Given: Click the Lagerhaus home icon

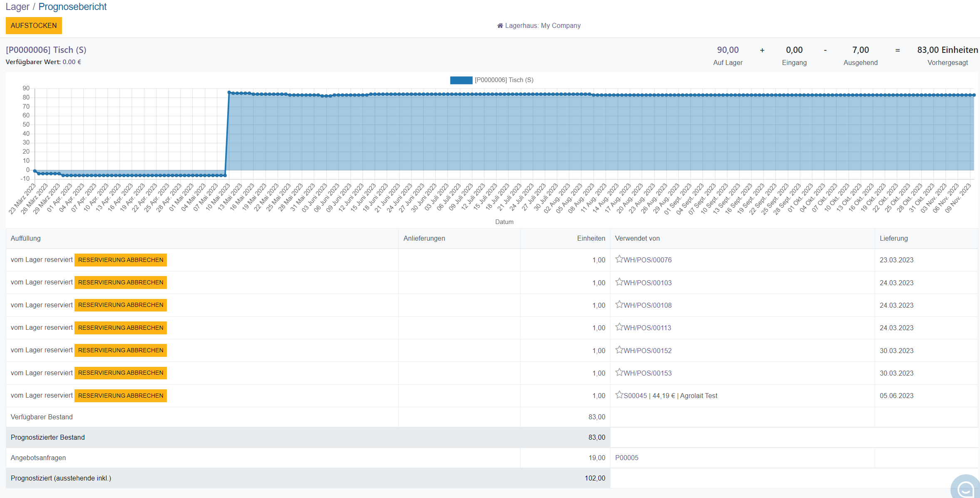Looking at the screenshot, I should [x=500, y=26].
